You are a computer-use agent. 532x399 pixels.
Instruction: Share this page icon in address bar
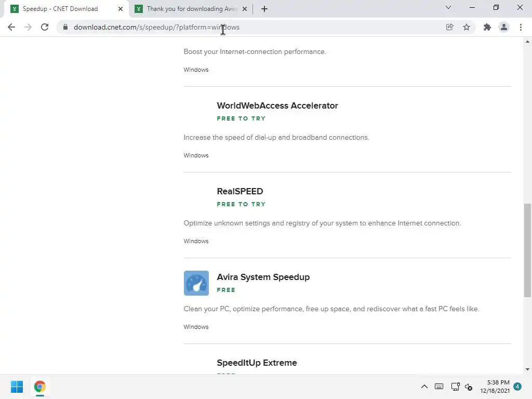click(449, 27)
